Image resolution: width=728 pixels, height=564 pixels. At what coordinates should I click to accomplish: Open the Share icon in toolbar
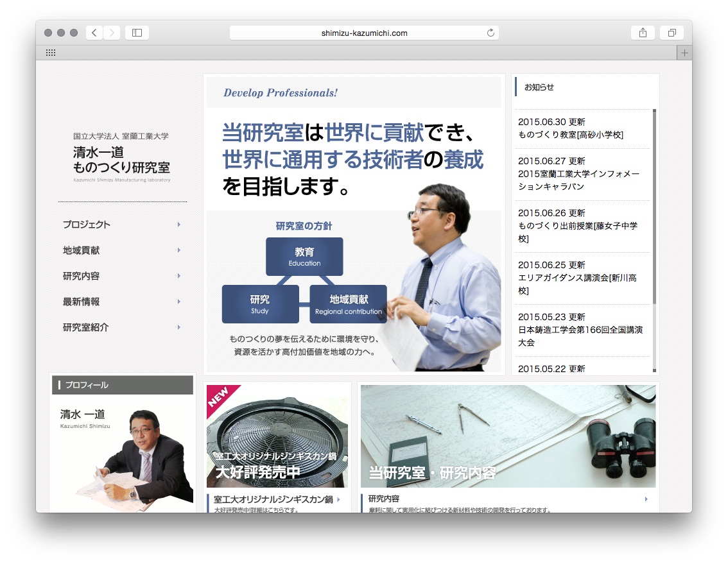[x=643, y=33]
